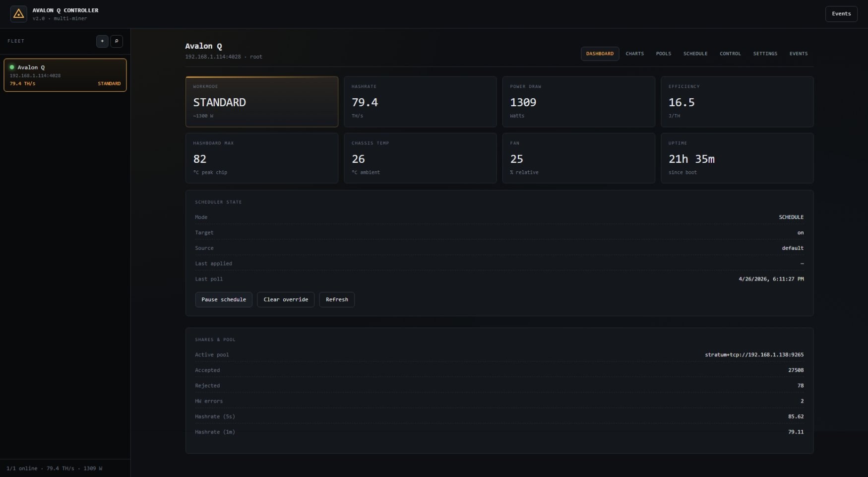Click the "Mode" row label
Viewport: 868px width, 477px height.
[201, 217]
